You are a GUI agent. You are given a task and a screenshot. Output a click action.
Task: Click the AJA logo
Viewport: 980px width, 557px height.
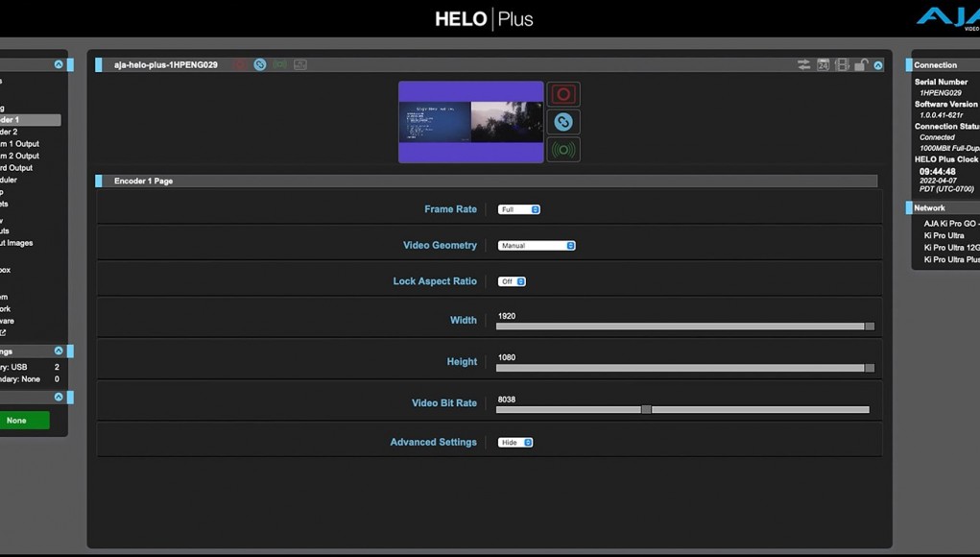tap(948, 17)
